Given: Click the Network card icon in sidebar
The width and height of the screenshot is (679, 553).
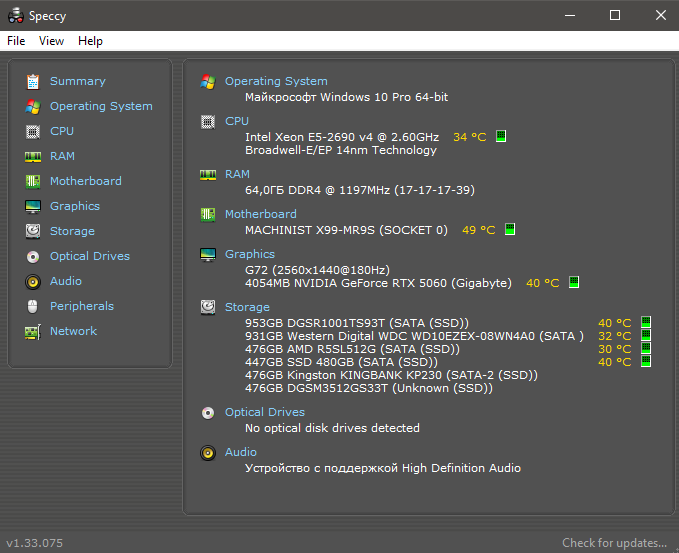Looking at the screenshot, I should point(33,332).
